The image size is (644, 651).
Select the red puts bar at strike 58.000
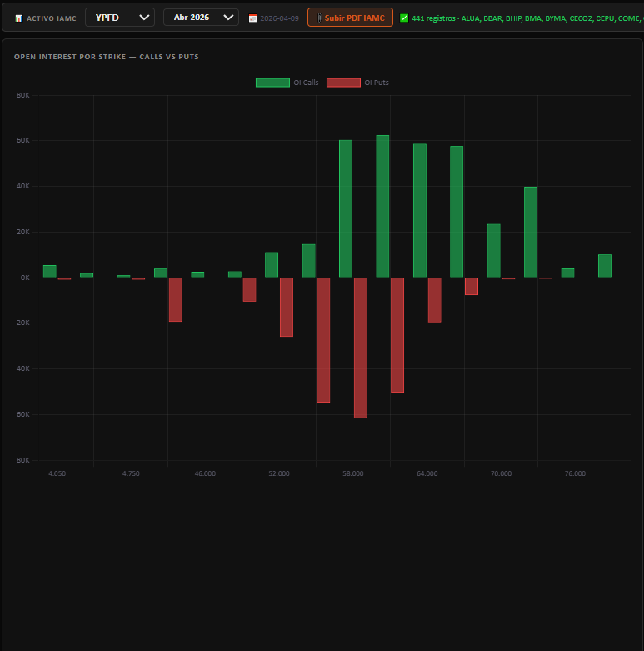pyautogui.click(x=361, y=348)
